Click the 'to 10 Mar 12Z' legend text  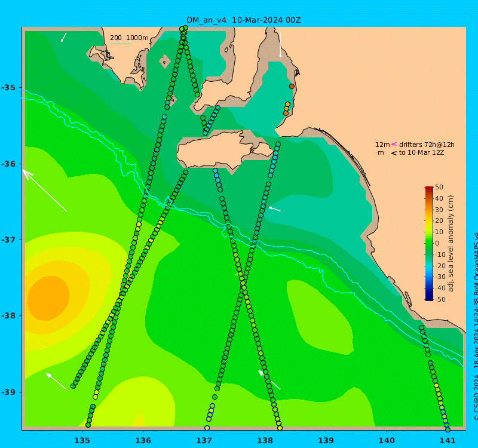(422, 152)
